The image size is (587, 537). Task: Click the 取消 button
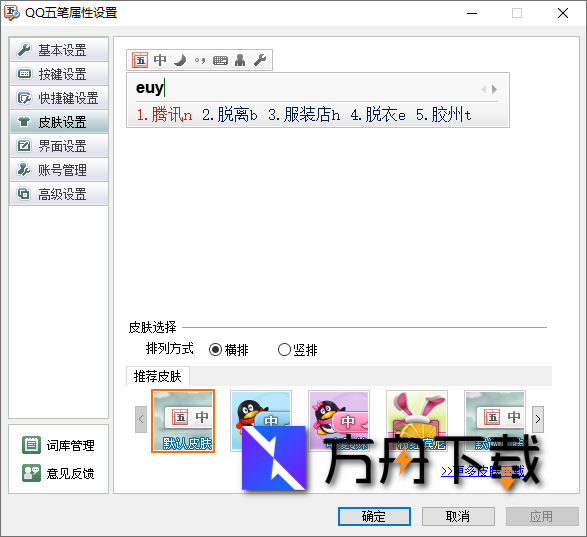coord(458,516)
